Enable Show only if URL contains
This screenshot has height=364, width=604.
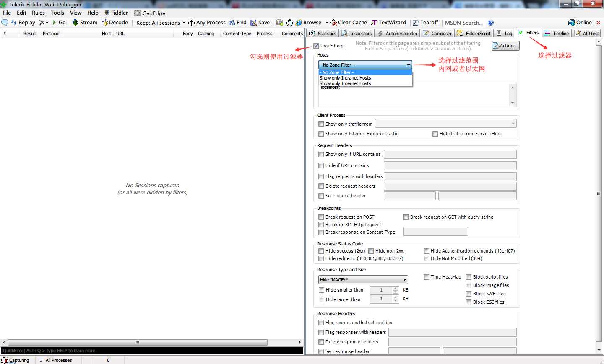coord(321,154)
